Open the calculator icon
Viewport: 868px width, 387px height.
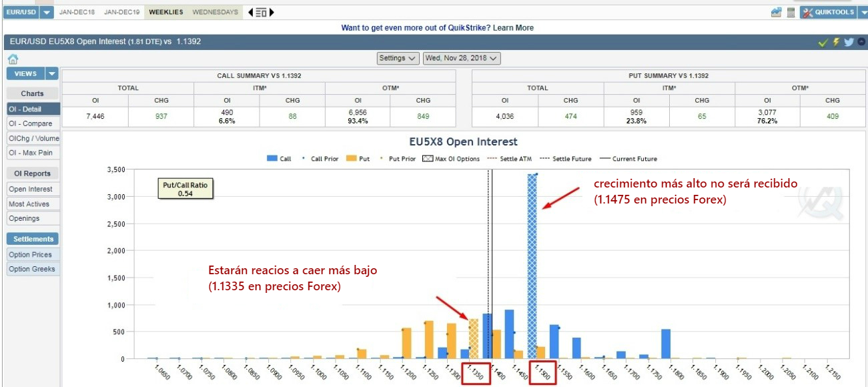791,12
